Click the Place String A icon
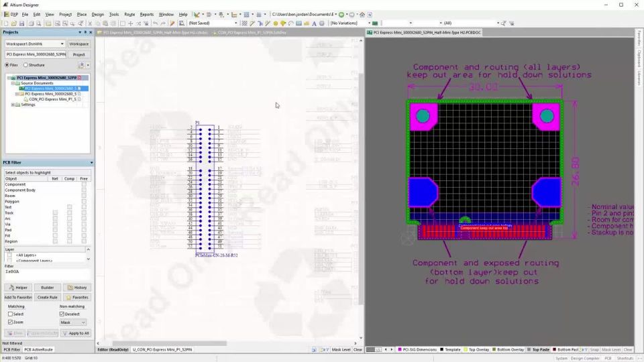The width and height of the screenshot is (644, 362). pyautogui.click(x=314, y=23)
